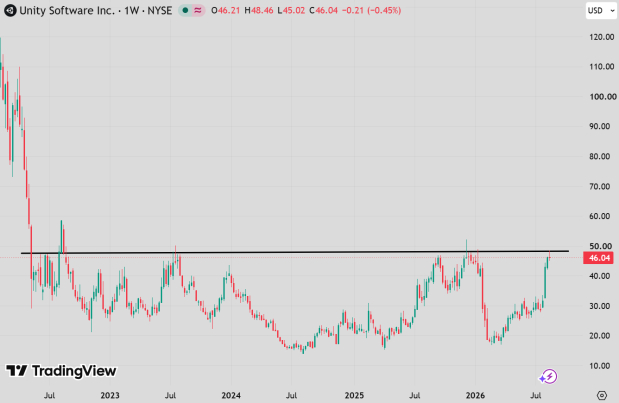Click the red 46.04 current price label
The height and width of the screenshot is (403, 619).
(599, 258)
